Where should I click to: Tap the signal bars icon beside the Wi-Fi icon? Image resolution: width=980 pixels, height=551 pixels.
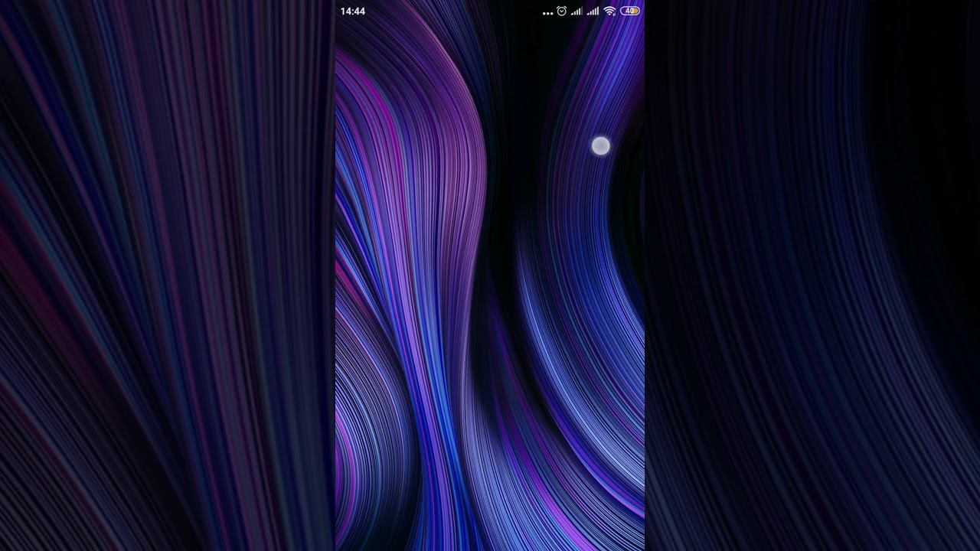(x=593, y=11)
